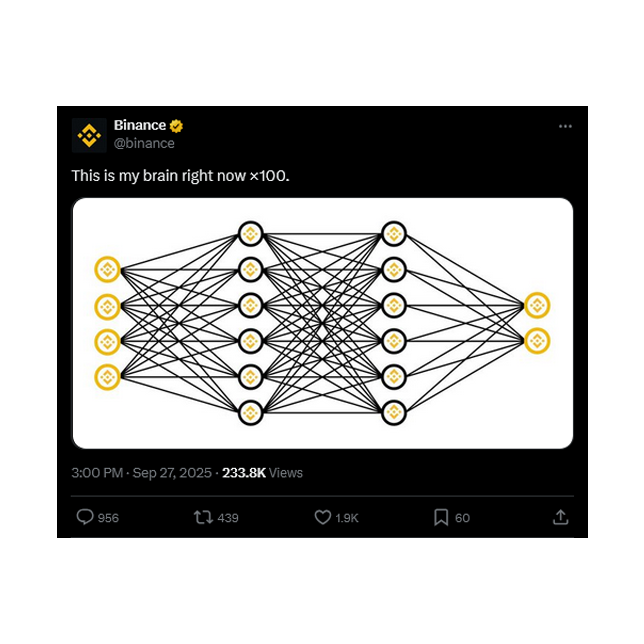Click the tweet text about brain ×100
The width and height of the screenshot is (644, 644).
pyautogui.click(x=180, y=176)
